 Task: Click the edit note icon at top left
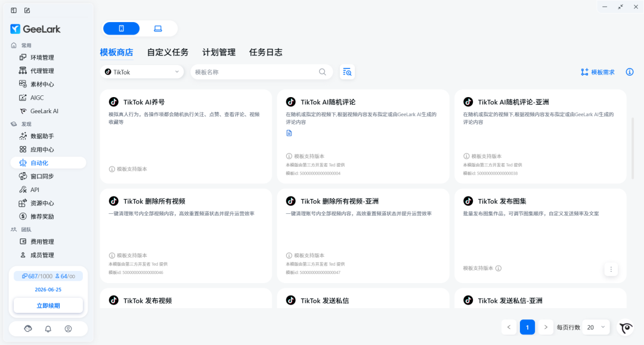pyautogui.click(x=27, y=10)
